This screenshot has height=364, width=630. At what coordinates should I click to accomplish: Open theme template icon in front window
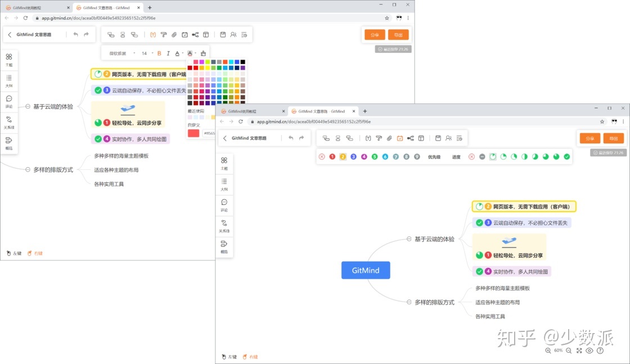421,138
